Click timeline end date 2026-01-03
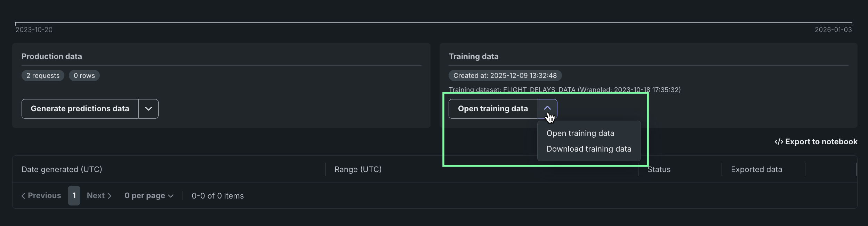The image size is (868, 226). tap(833, 30)
